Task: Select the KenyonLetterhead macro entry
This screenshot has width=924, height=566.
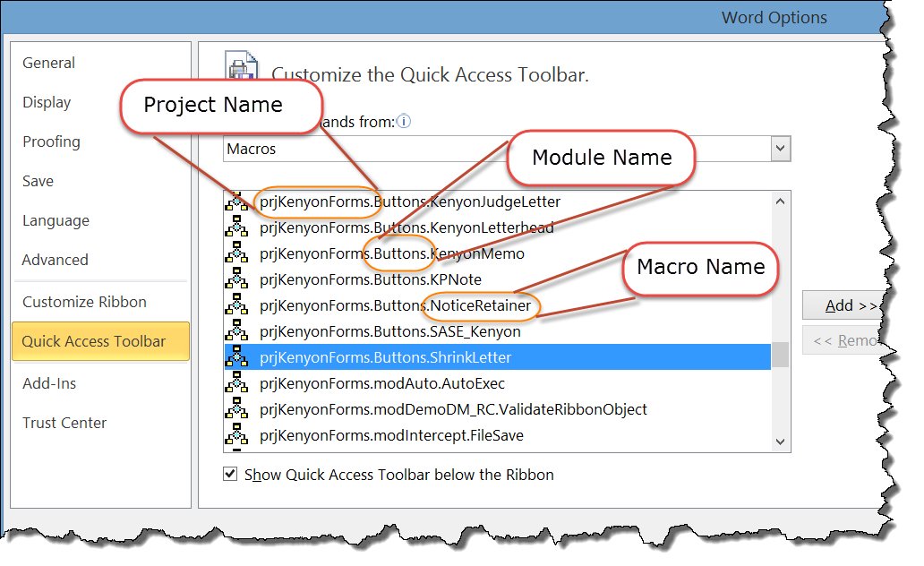Action: point(497,227)
